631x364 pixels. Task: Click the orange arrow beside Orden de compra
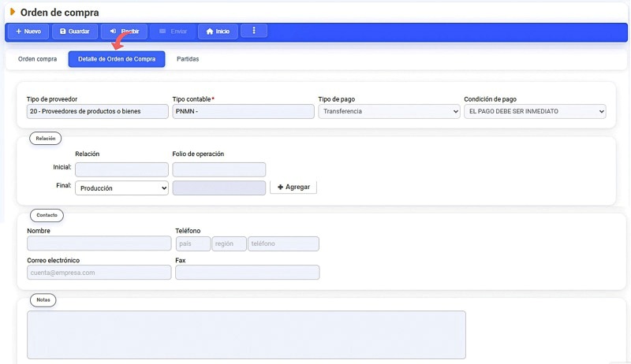tap(12, 11)
